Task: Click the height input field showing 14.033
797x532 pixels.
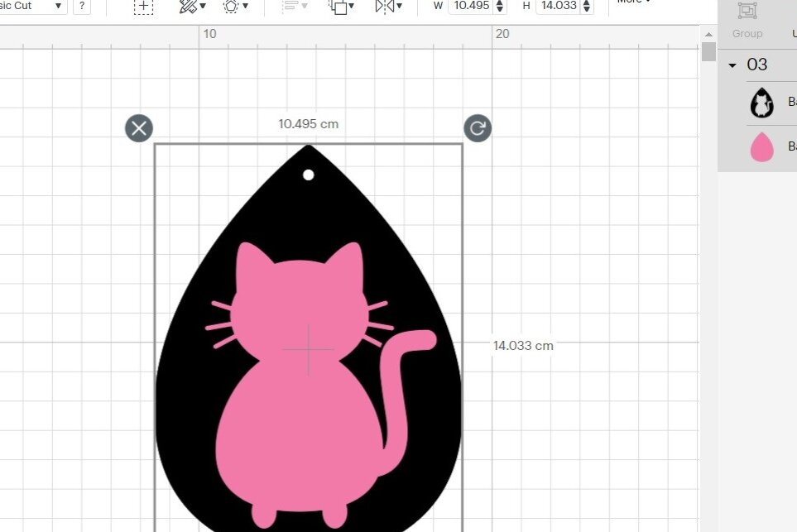Action: point(557,6)
